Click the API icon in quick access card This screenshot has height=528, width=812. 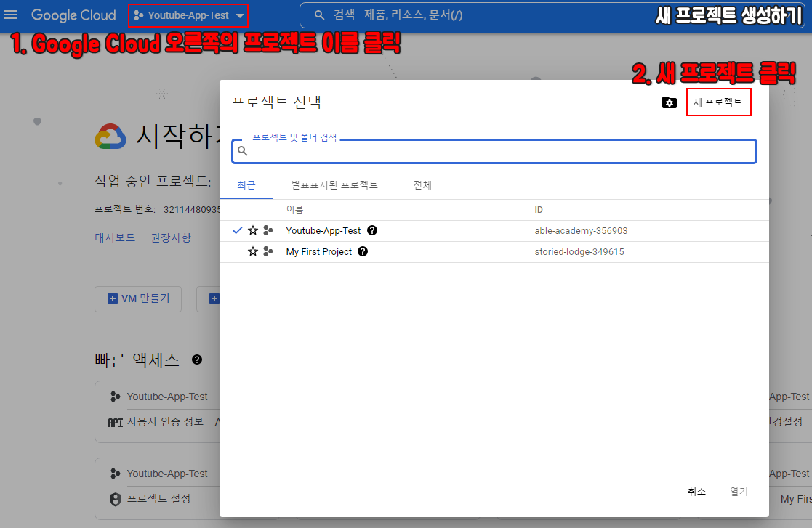(116, 423)
